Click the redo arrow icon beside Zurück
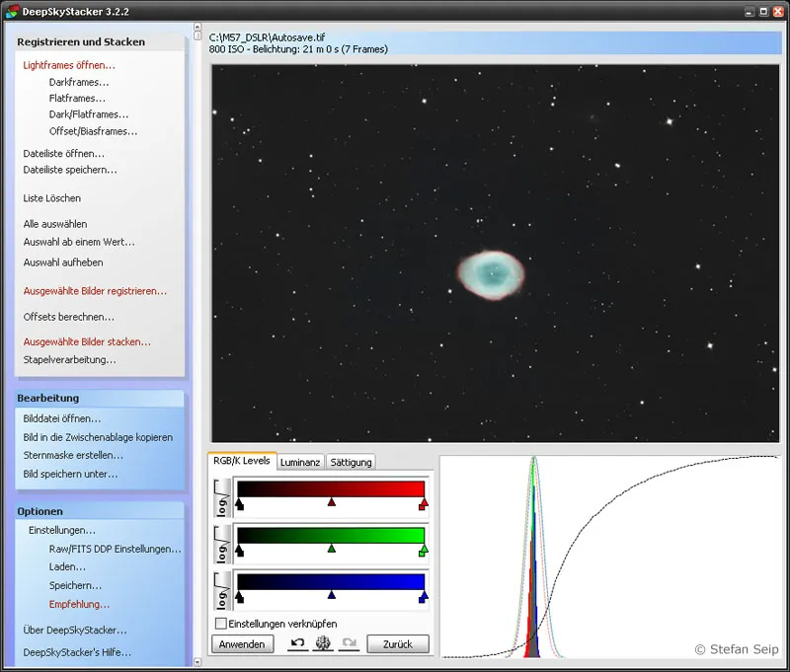Viewport: 790px width, 672px height. 350,642
